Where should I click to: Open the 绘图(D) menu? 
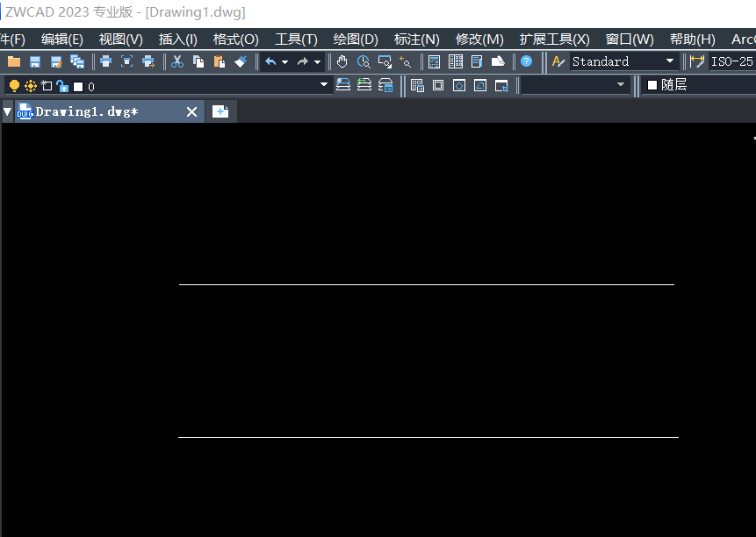(356, 39)
